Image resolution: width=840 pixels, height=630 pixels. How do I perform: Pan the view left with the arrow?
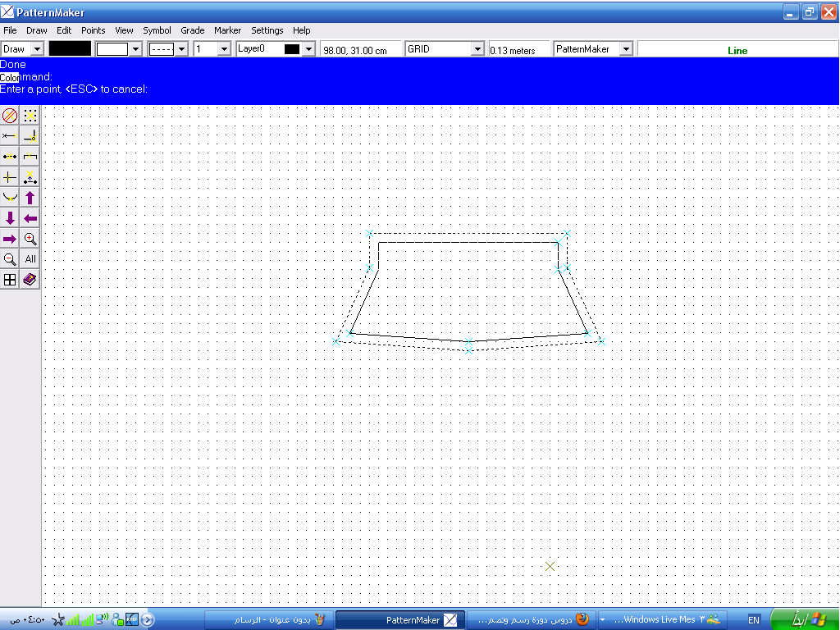[30, 218]
